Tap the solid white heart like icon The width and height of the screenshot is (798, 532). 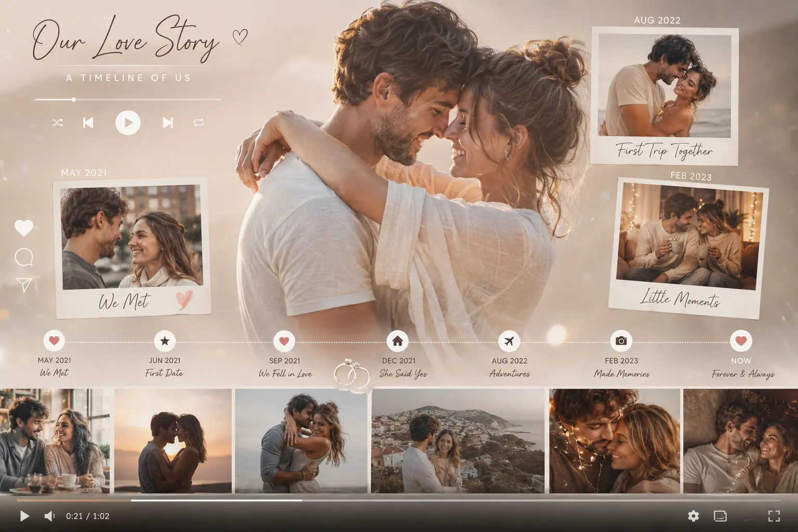(x=24, y=228)
